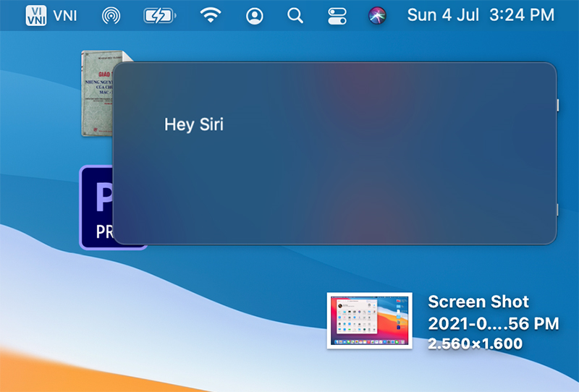Select the Screen Shot thumbnail on desktop
This screenshot has width=579, height=392.
[x=370, y=320]
